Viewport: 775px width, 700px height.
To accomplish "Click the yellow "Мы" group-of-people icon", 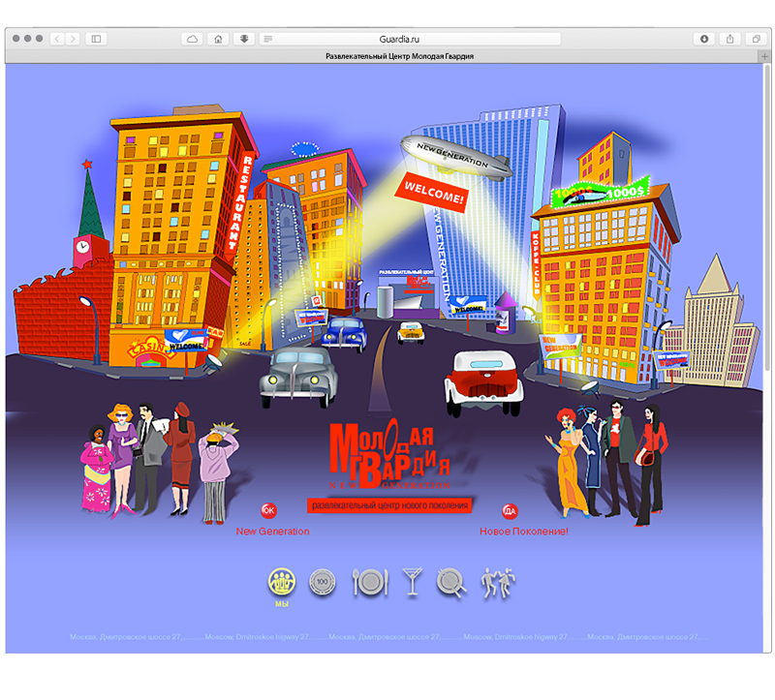I will [x=282, y=582].
